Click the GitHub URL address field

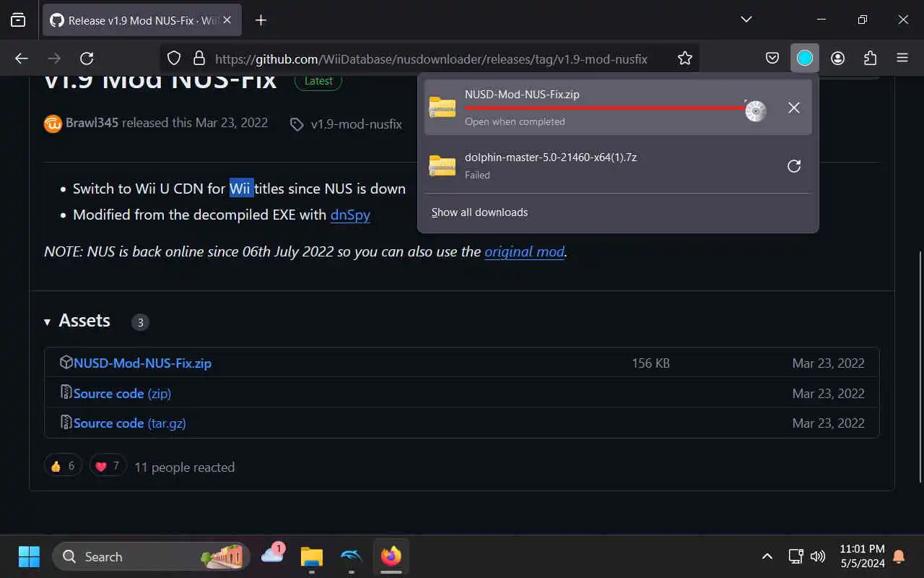click(x=431, y=59)
